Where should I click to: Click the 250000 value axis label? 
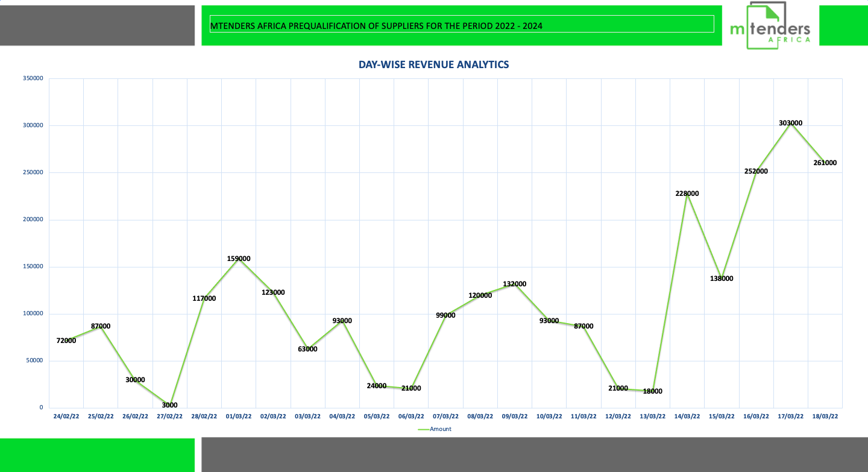tap(33, 172)
